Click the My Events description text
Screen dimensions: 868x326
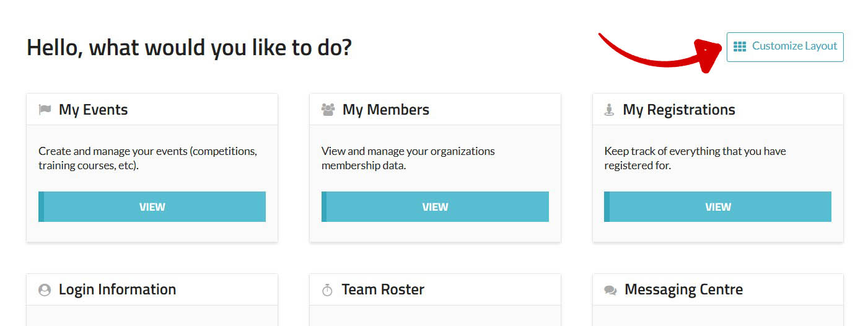pos(147,158)
